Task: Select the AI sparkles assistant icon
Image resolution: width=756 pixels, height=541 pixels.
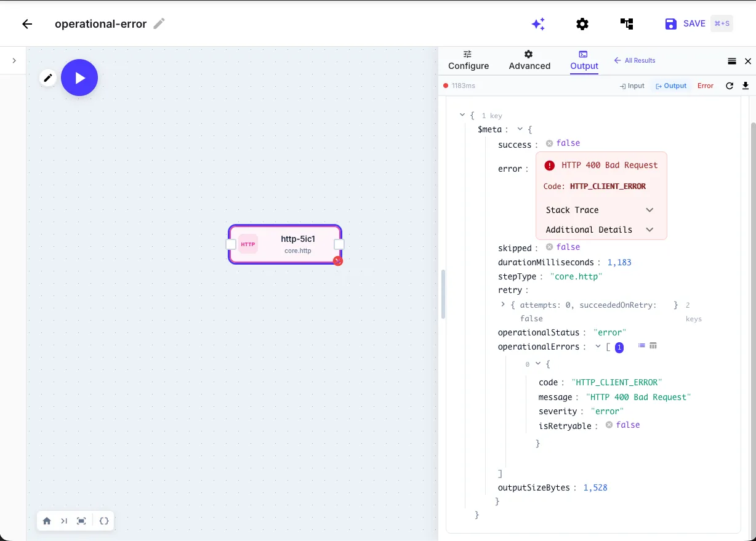Action: (538, 23)
